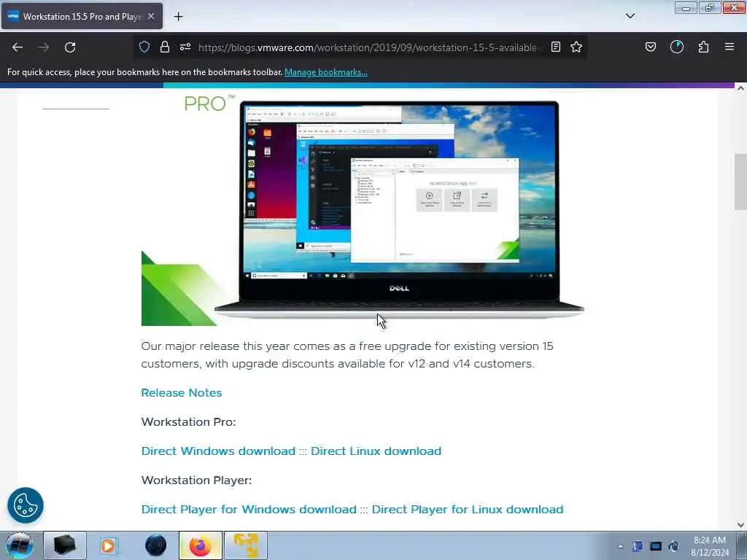747x560 pixels.
Task: Bookmark this page with the star
Action: tap(576, 47)
